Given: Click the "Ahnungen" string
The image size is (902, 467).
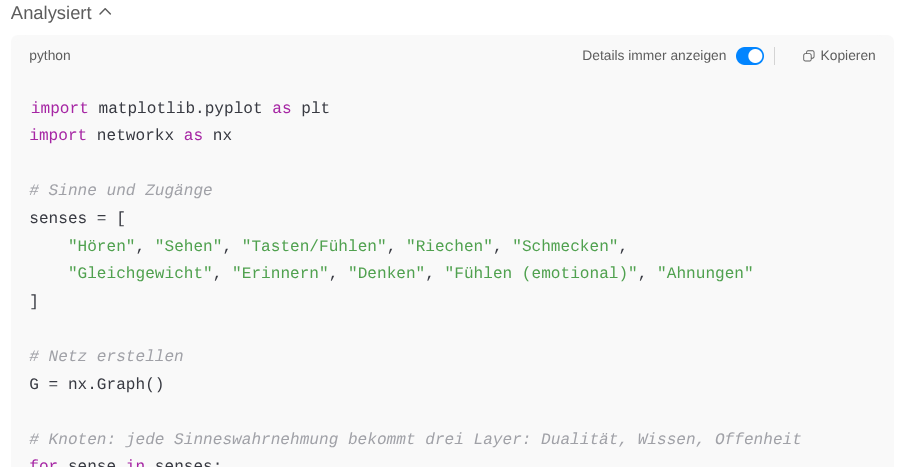Looking at the screenshot, I should 705,273.
